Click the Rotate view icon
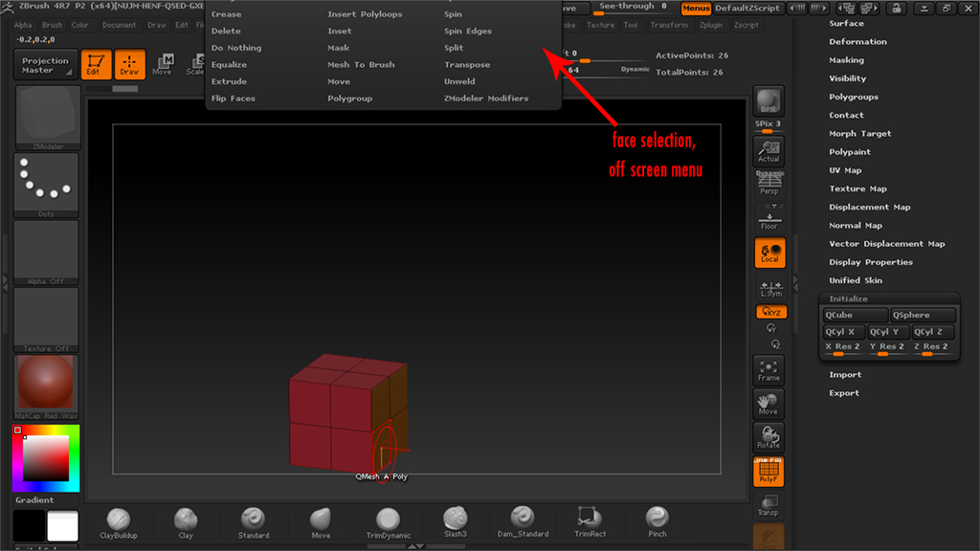The height and width of the screenshot is (551, 980). click(x=768, y=437)
